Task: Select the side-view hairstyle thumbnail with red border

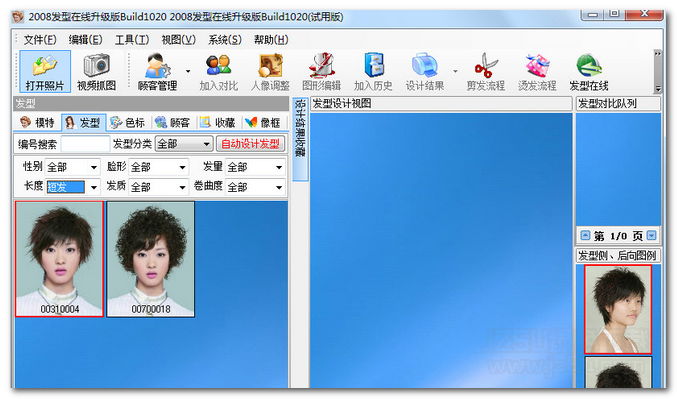Action: (x=618, y=309)
